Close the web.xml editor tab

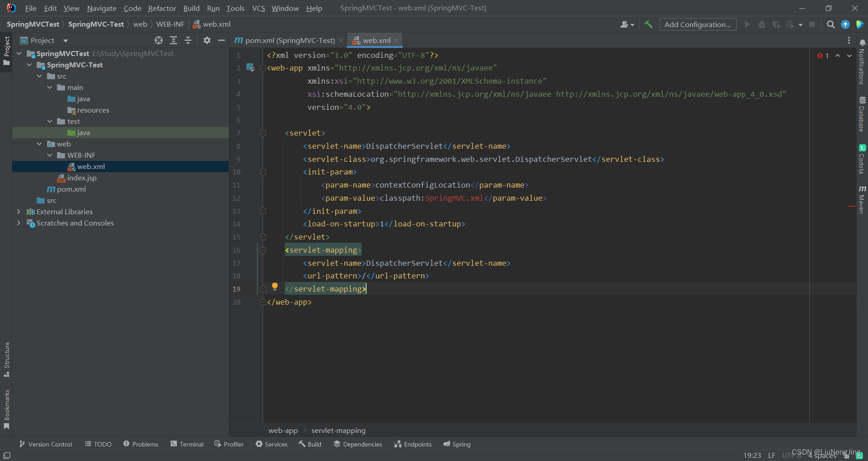click(x=396, y=40)
